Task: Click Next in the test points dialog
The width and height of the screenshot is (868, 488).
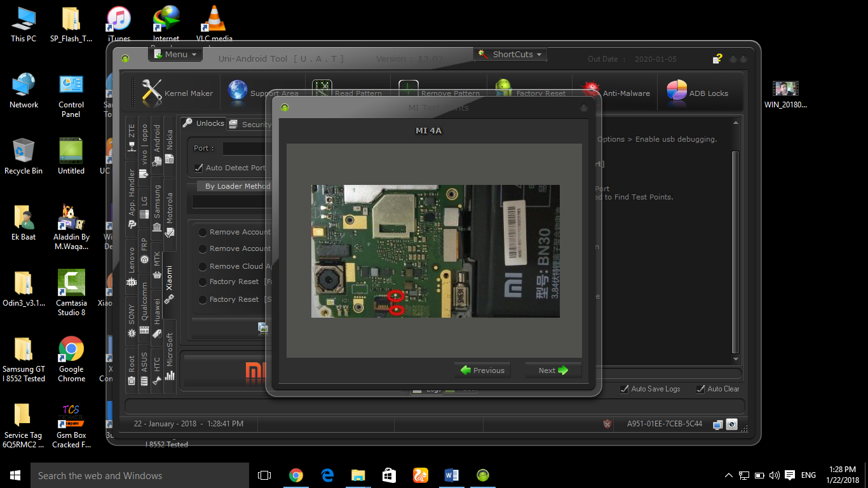Action: pos(553,370)
